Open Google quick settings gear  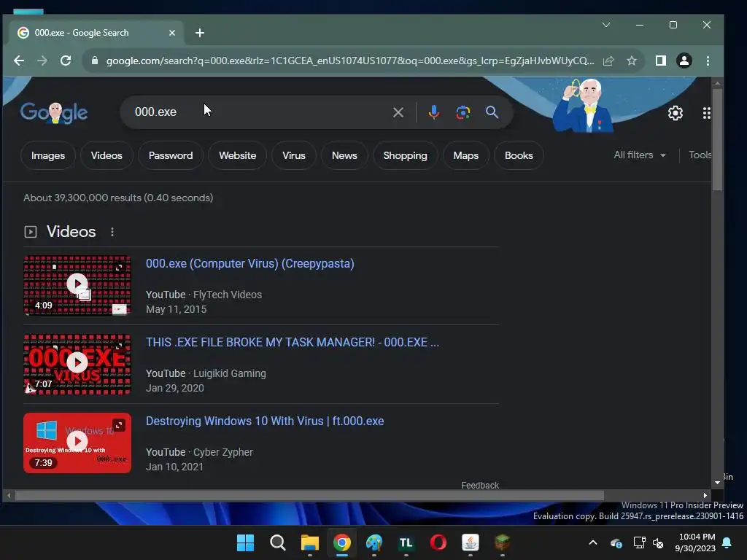(x=675, y=113)
